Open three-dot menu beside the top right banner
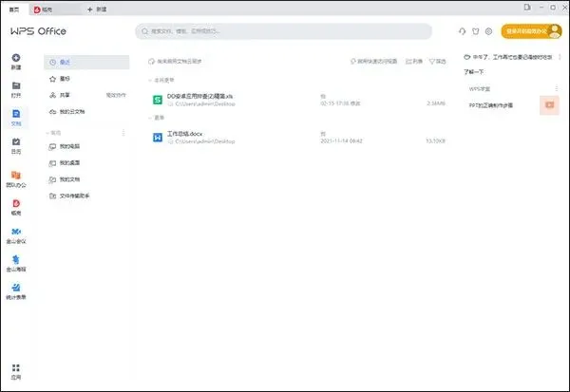Image resolution: width=570 pixels, height=392 pixels. pyautogui.click(x=560, y=57)
